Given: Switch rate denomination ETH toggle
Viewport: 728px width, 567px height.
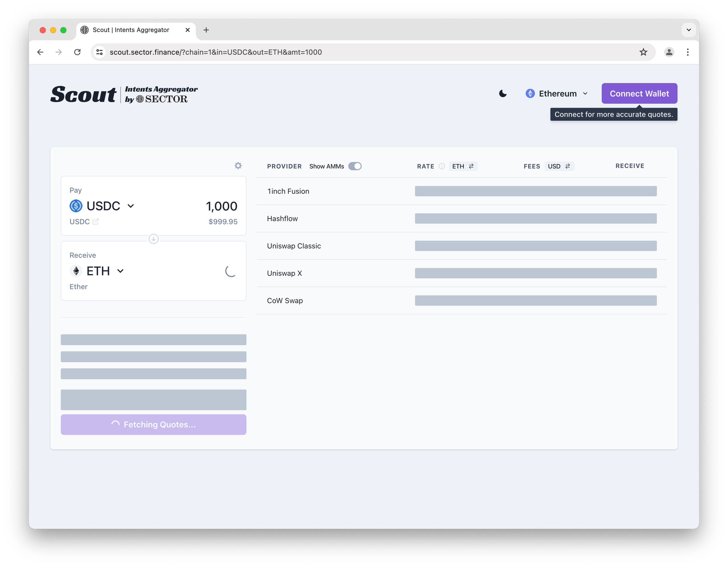Looking at the screenshot, I should tap(463, 166).
